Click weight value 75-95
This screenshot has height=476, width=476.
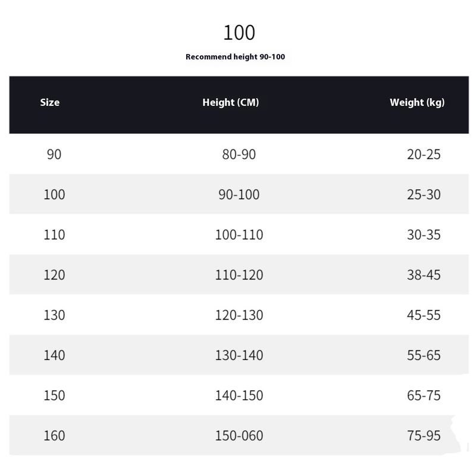(424, 436)
